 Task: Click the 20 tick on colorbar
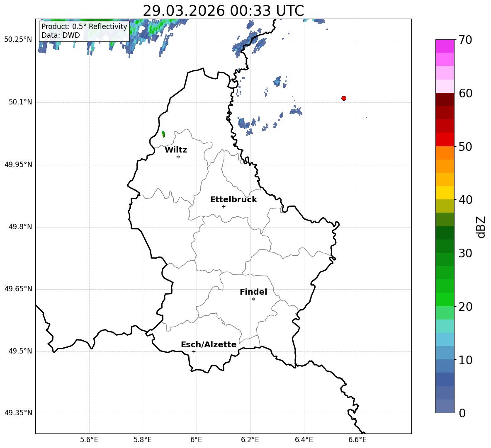click(x=465, y=307)
